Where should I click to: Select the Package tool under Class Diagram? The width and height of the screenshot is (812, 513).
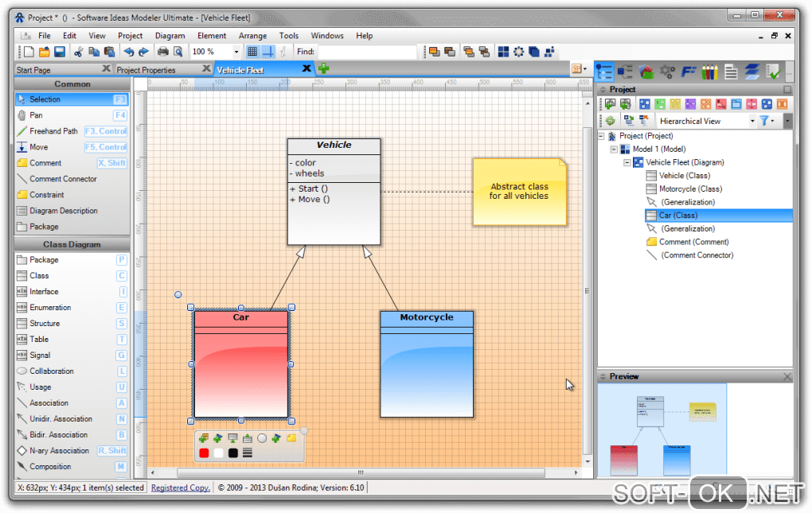click(x=72, y=259)
